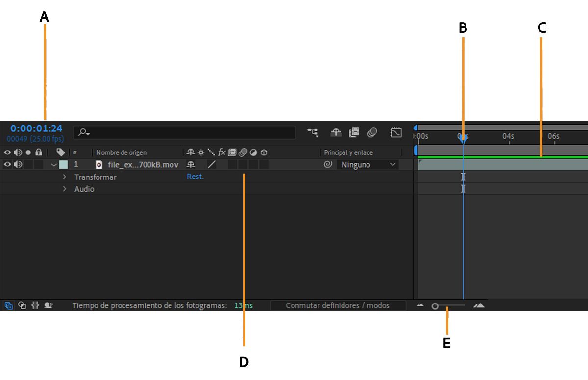Click the timeline zoom slider handle
Screen dimensions: 588x380
[x=435, y=306]
